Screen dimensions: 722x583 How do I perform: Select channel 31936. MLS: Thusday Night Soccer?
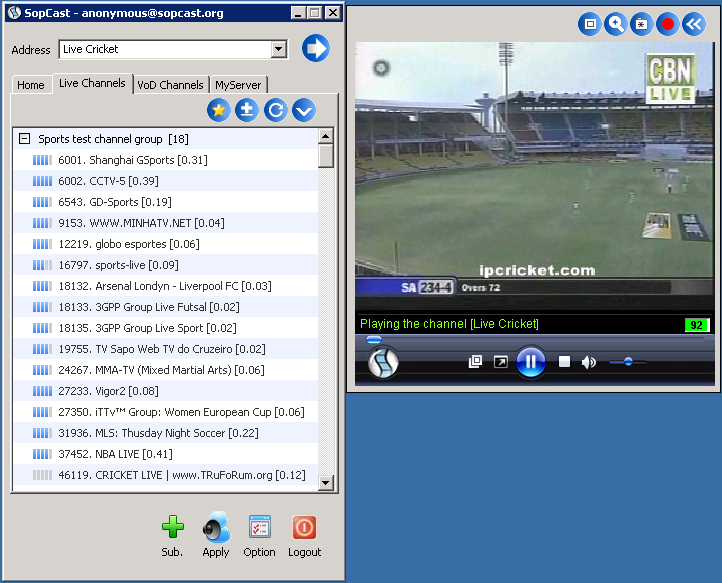point(166,433)
